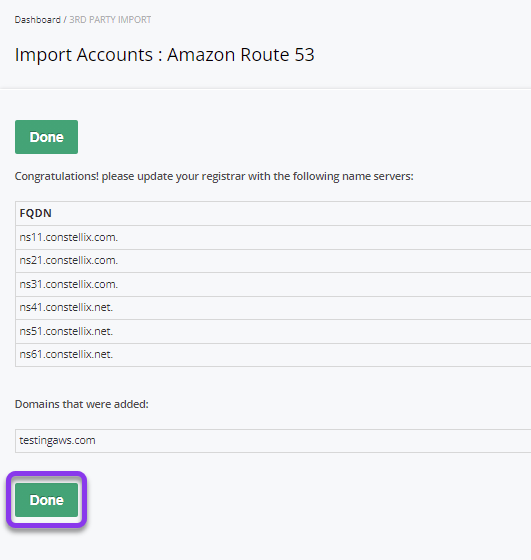Select the ns11.constellix.com. row
The width and height of the screenshot is (531, 560).
pos(273,237)
